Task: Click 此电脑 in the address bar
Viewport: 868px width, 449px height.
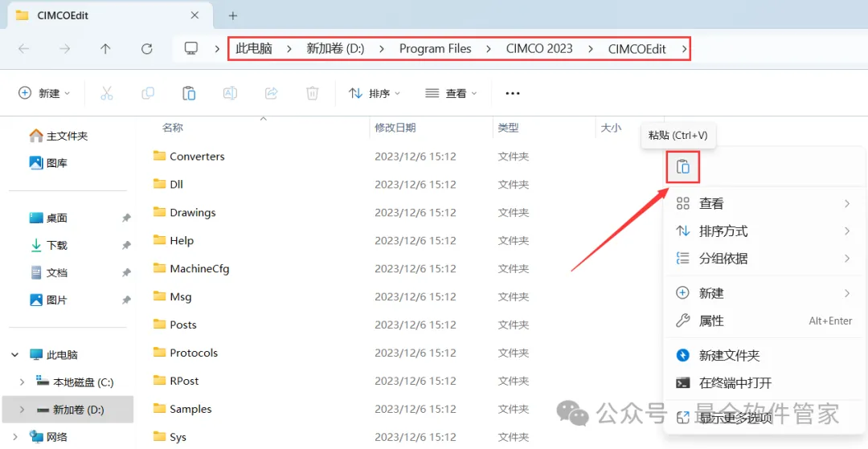Action: click(x=254, y=49)
